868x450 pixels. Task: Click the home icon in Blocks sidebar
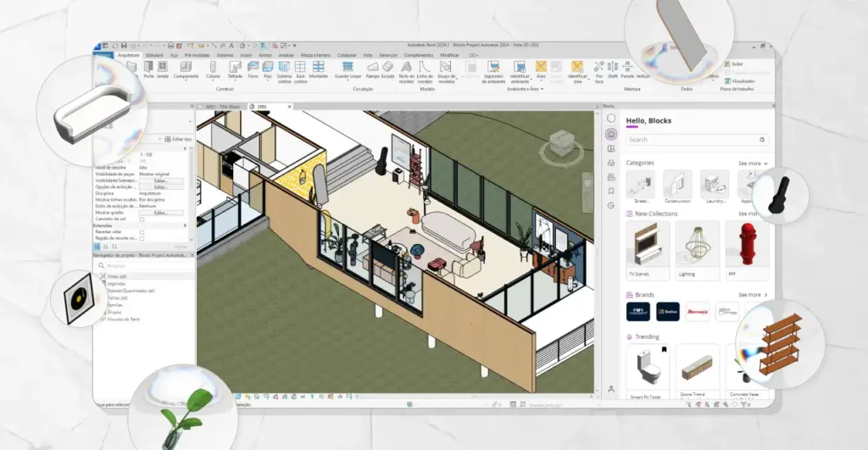coord(611,134)
